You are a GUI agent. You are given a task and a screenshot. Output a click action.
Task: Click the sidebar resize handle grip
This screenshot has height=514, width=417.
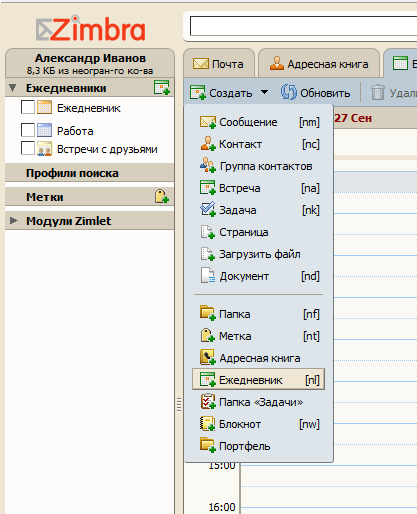[x=179, y=404]
